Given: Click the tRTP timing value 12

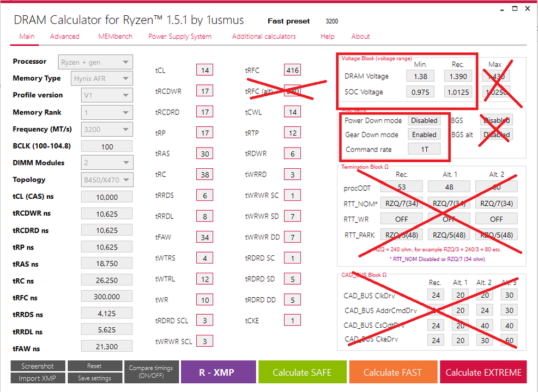Looking at the screenshot, I should click(x=293, y=133).
